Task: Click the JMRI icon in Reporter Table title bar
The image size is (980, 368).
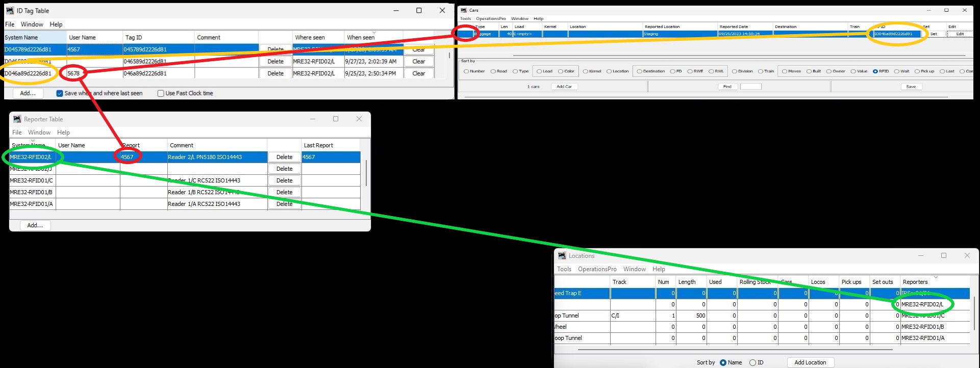Action: point(17,119)
